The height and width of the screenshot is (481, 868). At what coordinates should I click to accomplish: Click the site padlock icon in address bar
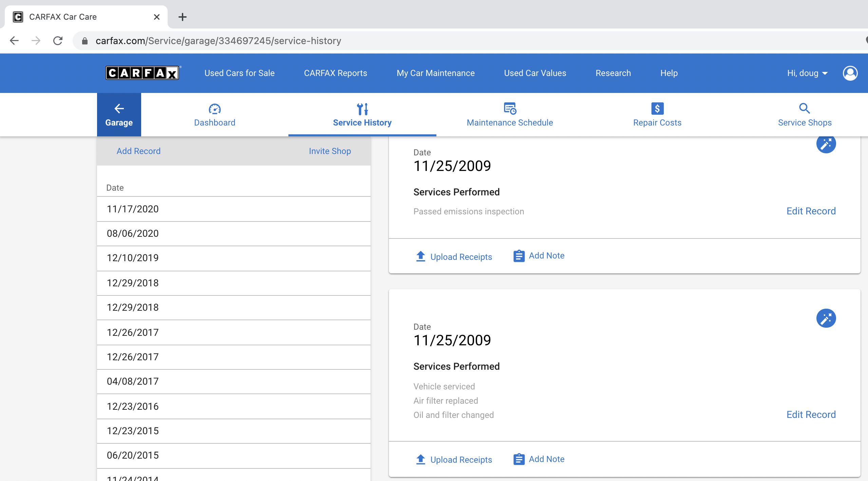pyautogui.click(x=85, y=41)
